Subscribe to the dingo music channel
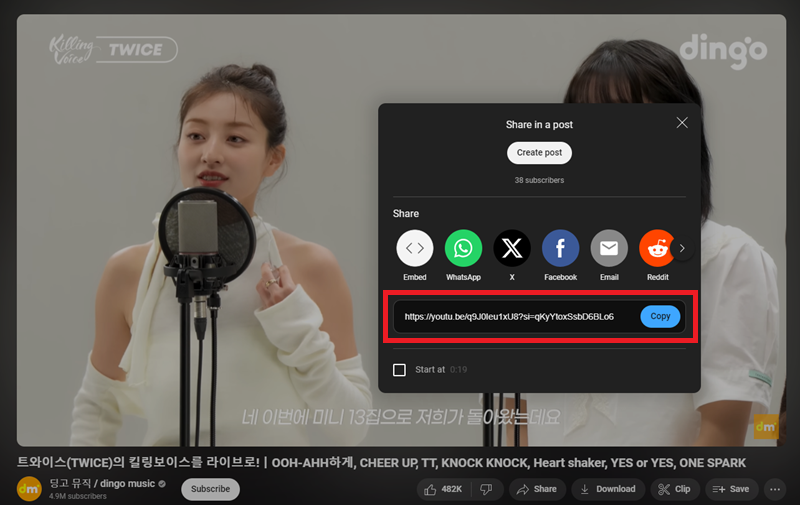Viewport: 800px width, 505px height. click(210, 489)
